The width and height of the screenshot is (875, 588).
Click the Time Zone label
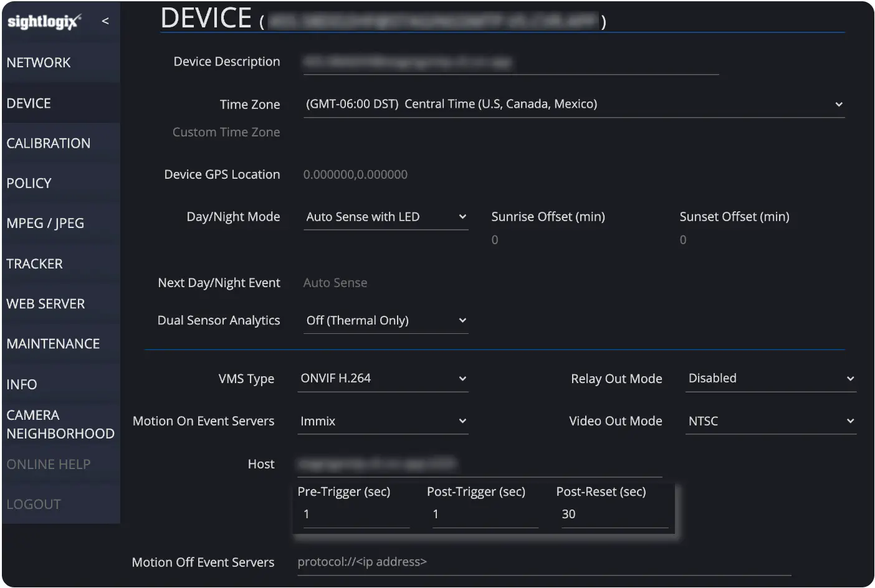tap(250, 105)
